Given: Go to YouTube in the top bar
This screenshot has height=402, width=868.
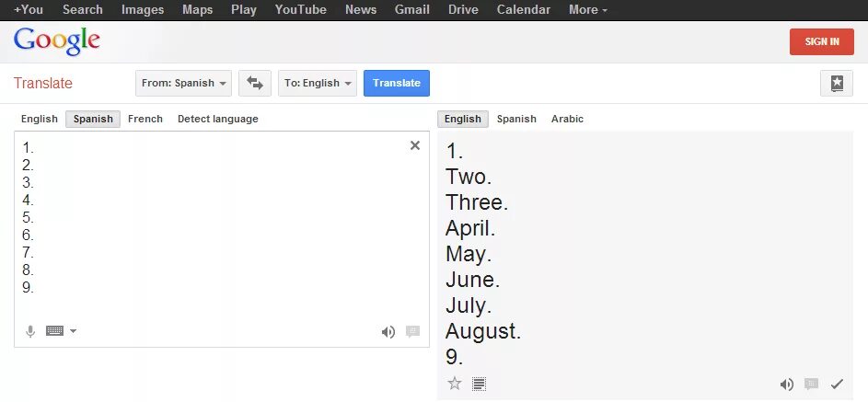Looking at the screenshot, I should 301,10.
